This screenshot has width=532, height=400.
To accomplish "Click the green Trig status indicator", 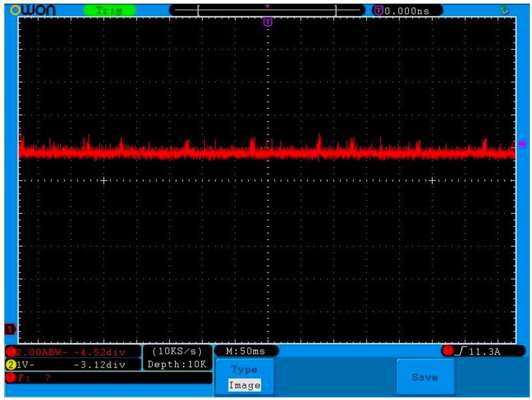I will (109, 10).
